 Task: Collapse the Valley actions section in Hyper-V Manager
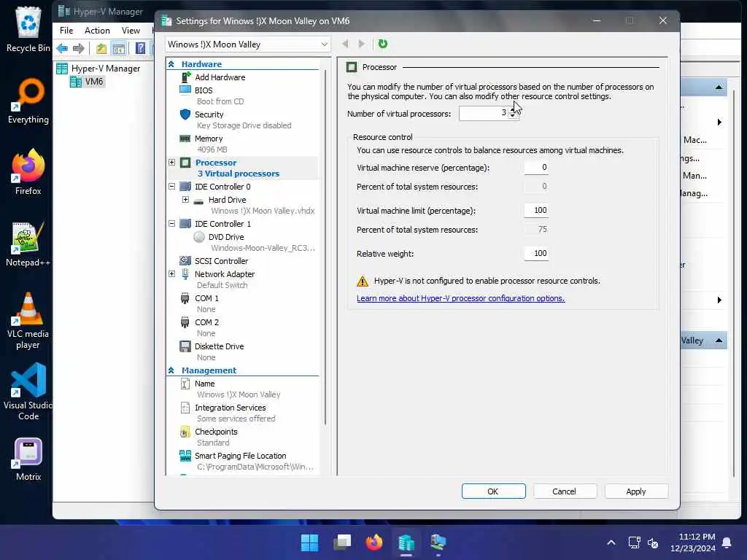(719, 341)
